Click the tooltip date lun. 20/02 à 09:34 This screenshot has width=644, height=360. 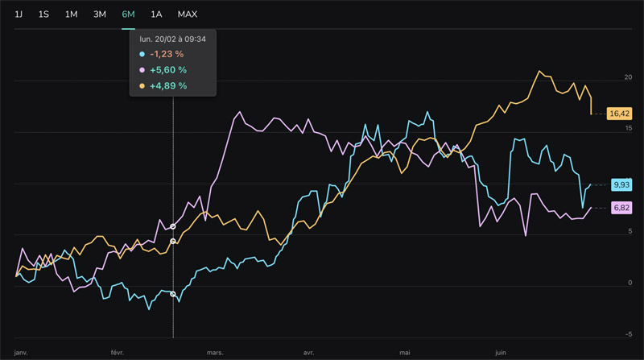coord(172,39)
